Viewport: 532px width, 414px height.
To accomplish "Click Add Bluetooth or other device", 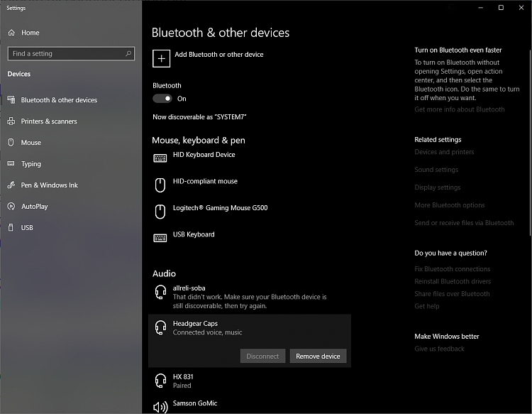I will click(208, 58).
